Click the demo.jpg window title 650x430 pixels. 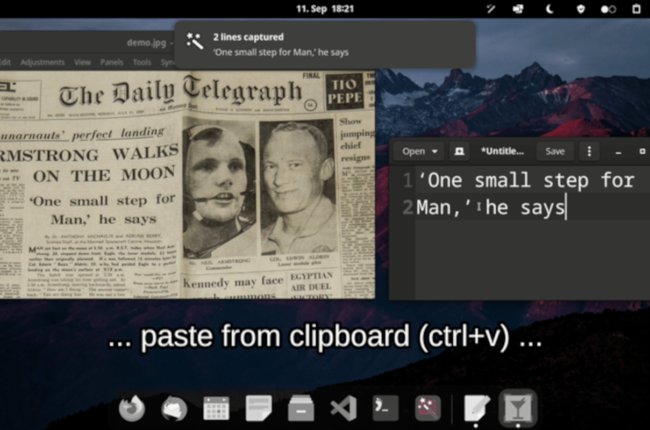point(146,43)
